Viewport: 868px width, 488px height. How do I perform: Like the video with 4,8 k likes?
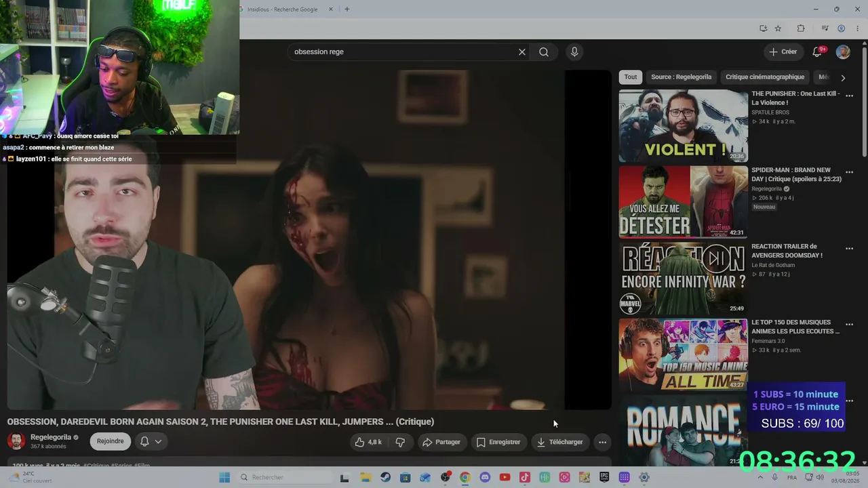368,442
